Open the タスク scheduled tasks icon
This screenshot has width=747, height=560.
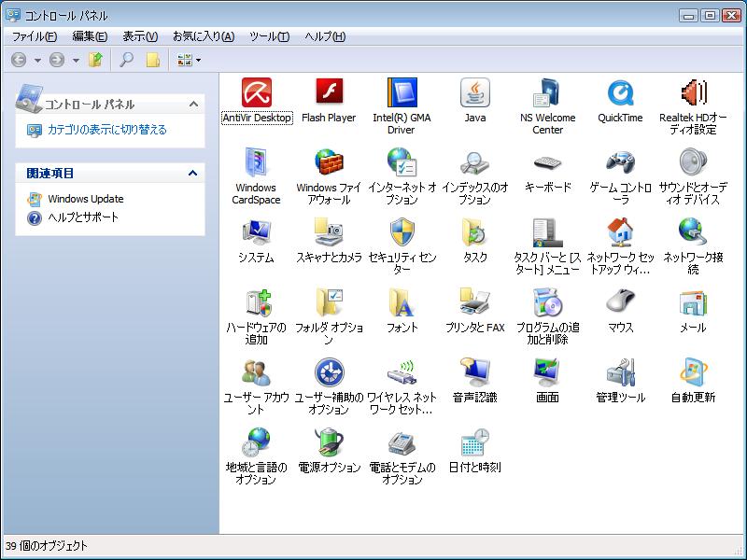(475, 232)
